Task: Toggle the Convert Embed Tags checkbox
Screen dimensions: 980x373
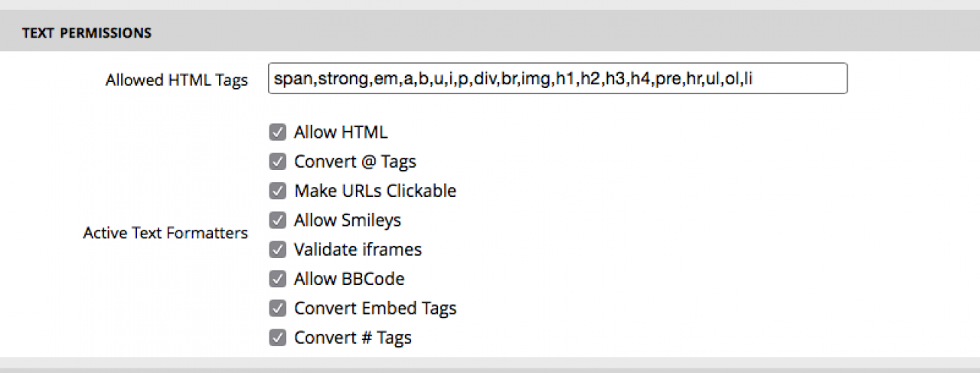Action: (x=277, y=309)
